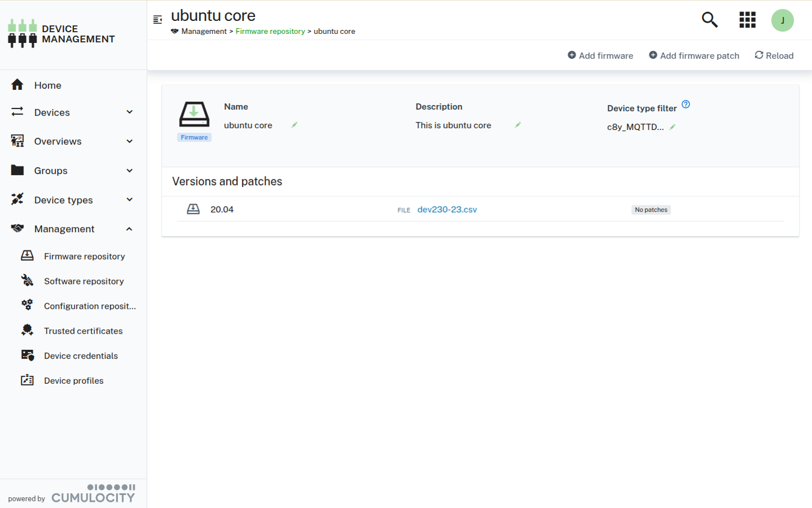812x508 pixels.
Task: Download the dev230-23.csv file link
Action: (447, 209)
